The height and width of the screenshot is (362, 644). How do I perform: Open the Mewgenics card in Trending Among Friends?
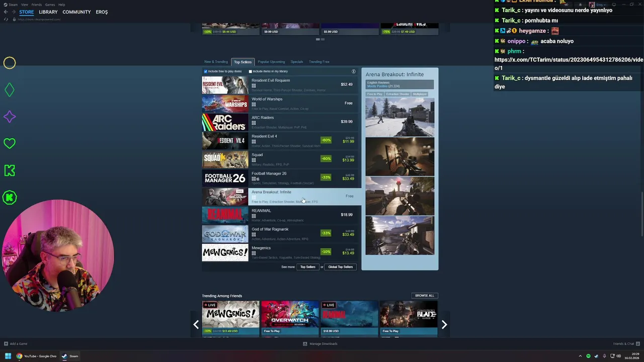(230, 318)
